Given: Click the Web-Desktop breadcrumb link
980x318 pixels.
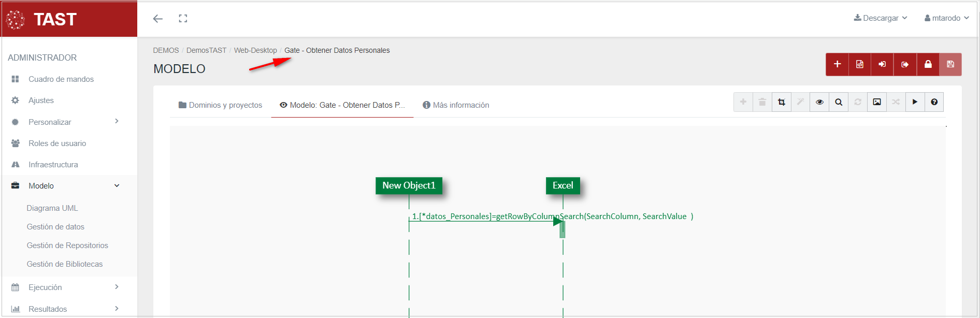Looking at the screenshot, I should (255, 50).
